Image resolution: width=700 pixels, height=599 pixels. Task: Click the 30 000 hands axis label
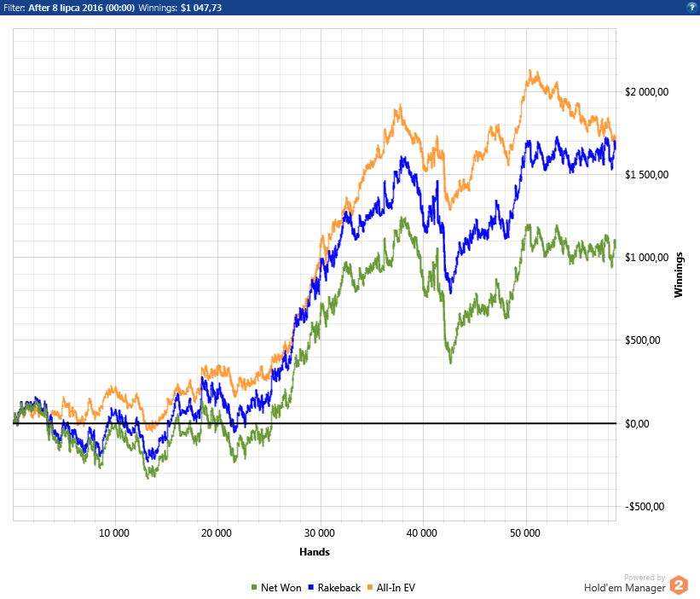pos(319,533)
